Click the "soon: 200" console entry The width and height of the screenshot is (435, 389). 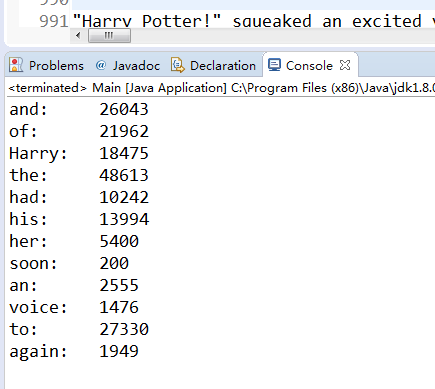69,263
